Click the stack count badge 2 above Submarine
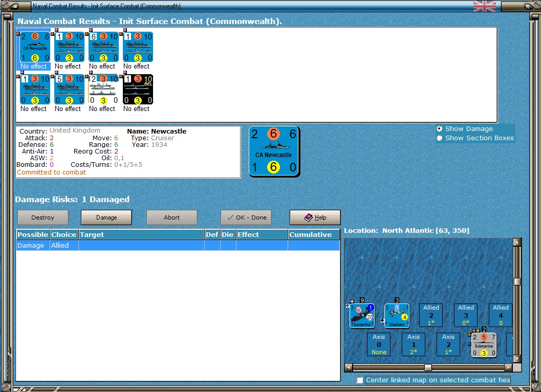Screen dimensions: 541x392 pyautogui.click(x=484, y=330)
